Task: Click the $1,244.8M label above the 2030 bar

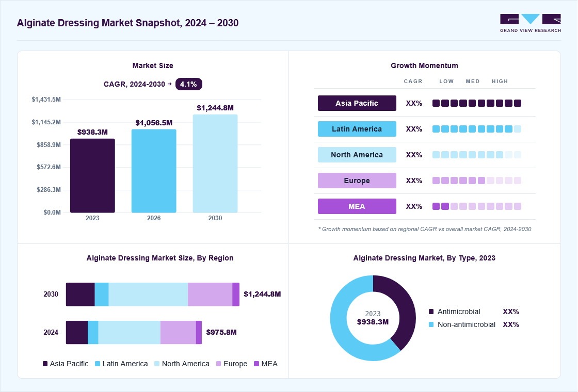Action: 215,108
